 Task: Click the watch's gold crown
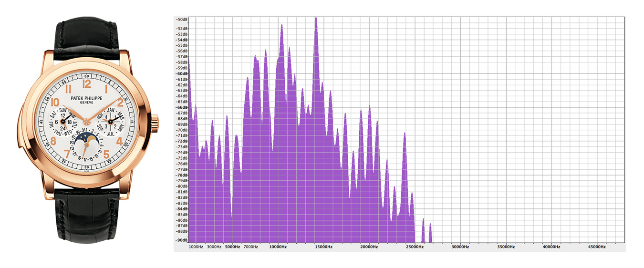click(155, 124)
